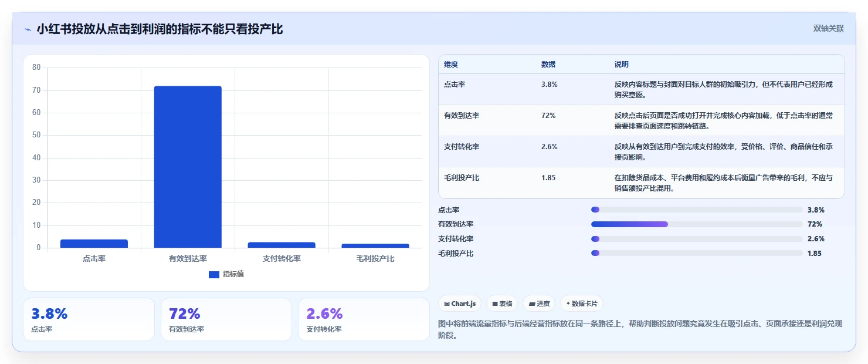Click the 说明 column header in the table
Image resolution: width=868 pixels, height=364 pixels.
pyautogui.click(x=622, y=64)
